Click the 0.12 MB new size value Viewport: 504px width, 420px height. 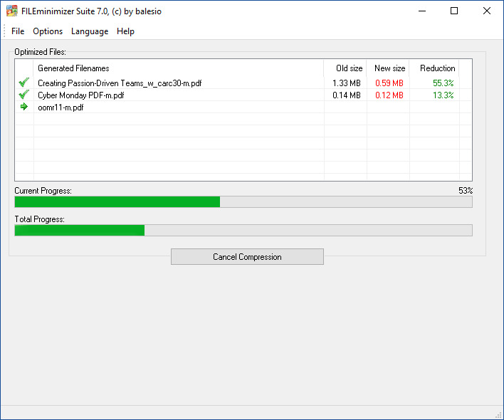pyautogui.click(x=389, y=95)
